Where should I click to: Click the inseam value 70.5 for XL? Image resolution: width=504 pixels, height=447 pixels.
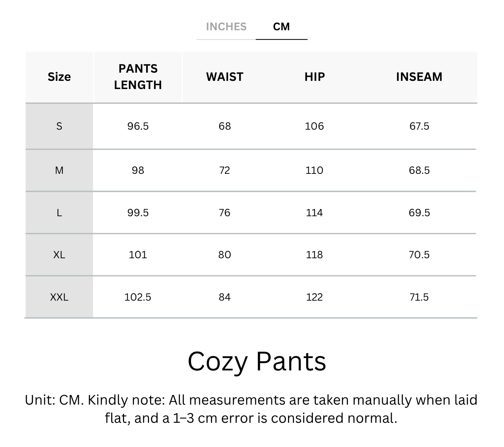(x=419, y=255)
